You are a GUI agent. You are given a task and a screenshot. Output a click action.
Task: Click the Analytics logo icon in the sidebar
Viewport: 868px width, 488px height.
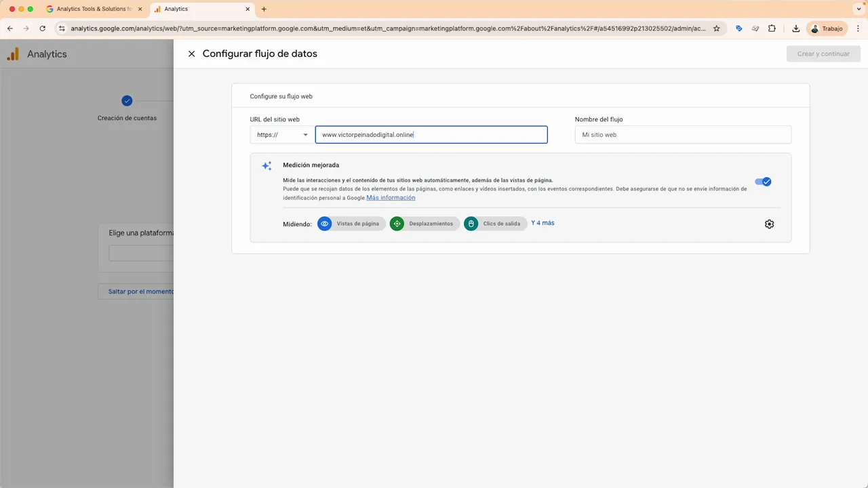(x=13, y=54)
